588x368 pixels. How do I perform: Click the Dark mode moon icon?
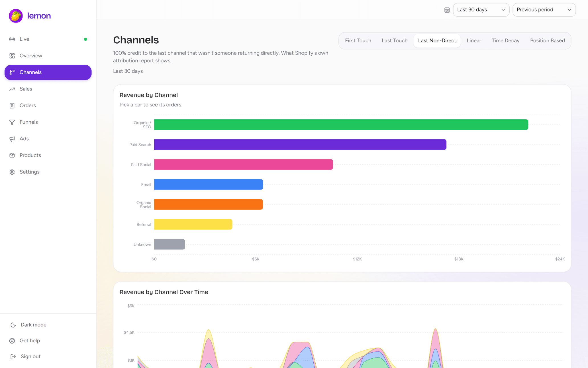(13, 325)
